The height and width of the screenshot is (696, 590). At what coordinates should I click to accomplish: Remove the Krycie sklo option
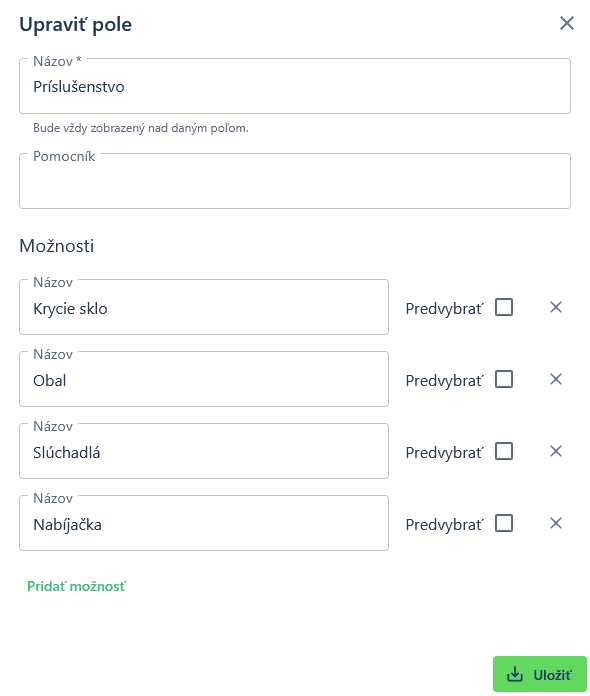[x=556, y=307]
